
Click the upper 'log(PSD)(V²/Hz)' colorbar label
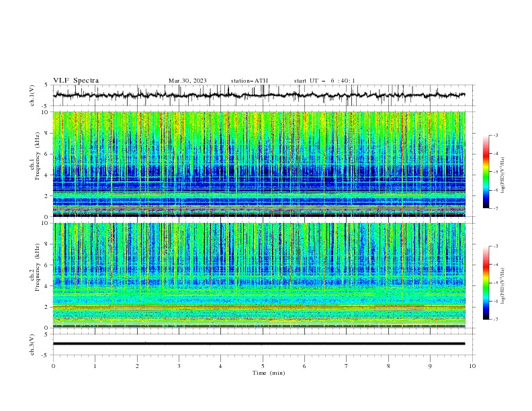[502, 175]
